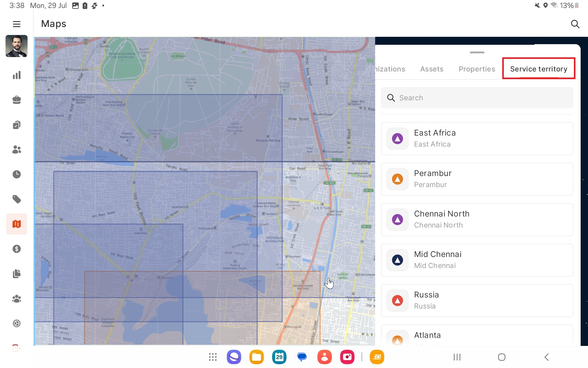588x368 pixels.
Task: Switch to the Properties tab
Action: (x=477, y=69)
